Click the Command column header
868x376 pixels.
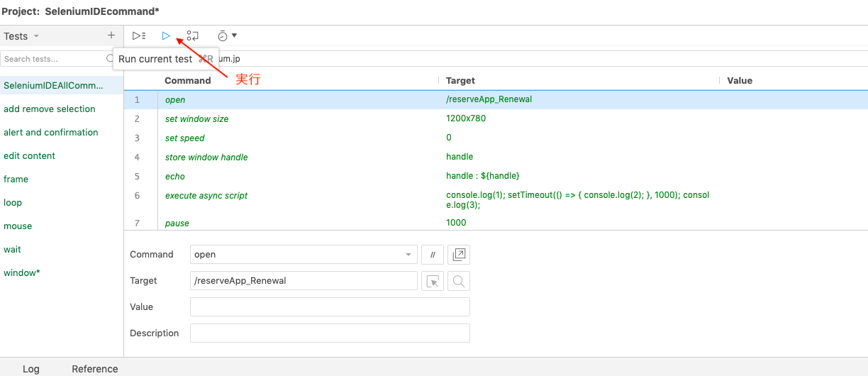coord(188,81)
